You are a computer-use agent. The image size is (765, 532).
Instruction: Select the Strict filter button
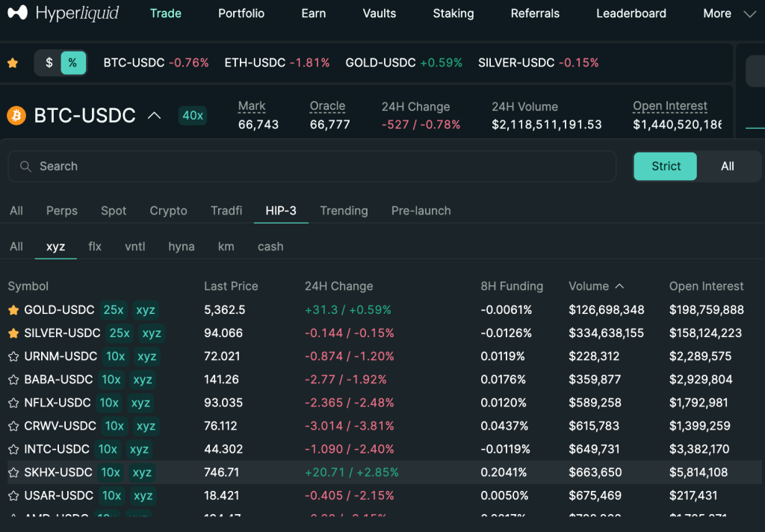pos(665,167)
